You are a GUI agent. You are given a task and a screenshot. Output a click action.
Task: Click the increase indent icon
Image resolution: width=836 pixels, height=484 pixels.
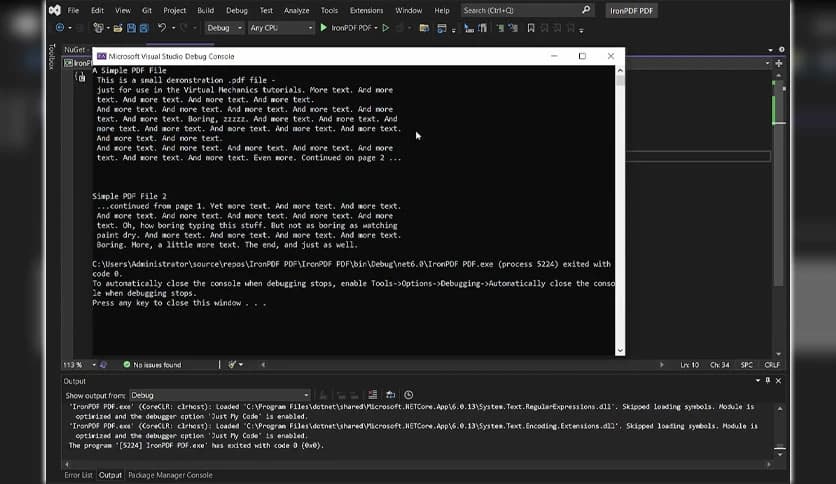(513, 28)
